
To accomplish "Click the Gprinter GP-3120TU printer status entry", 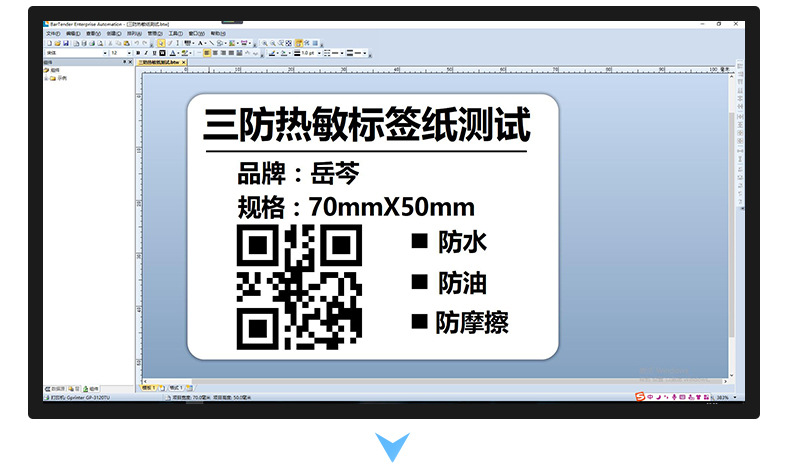I will click(77, 397).
